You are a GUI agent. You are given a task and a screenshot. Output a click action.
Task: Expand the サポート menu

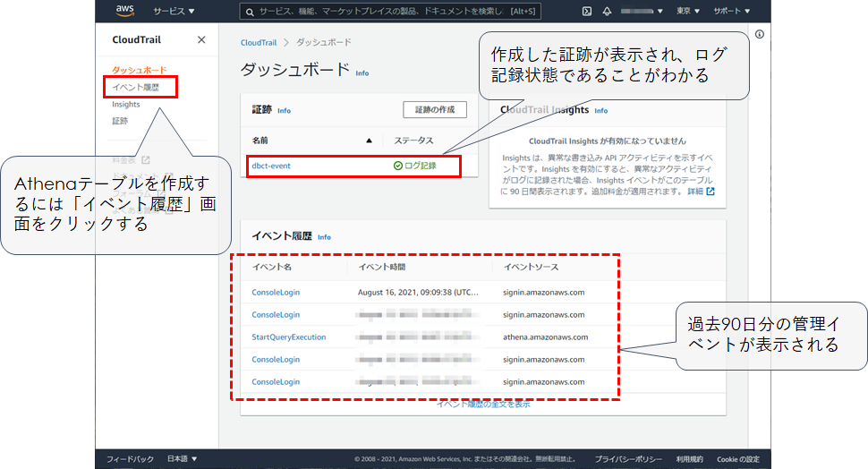pyautogui.click(x=731, y=12)
